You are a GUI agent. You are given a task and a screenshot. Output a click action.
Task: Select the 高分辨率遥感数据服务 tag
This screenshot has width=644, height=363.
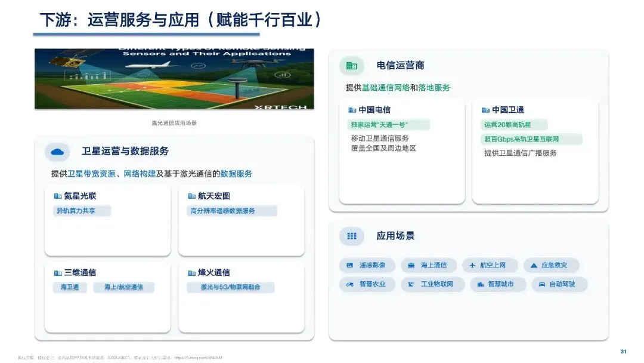[x=231, y=211]
